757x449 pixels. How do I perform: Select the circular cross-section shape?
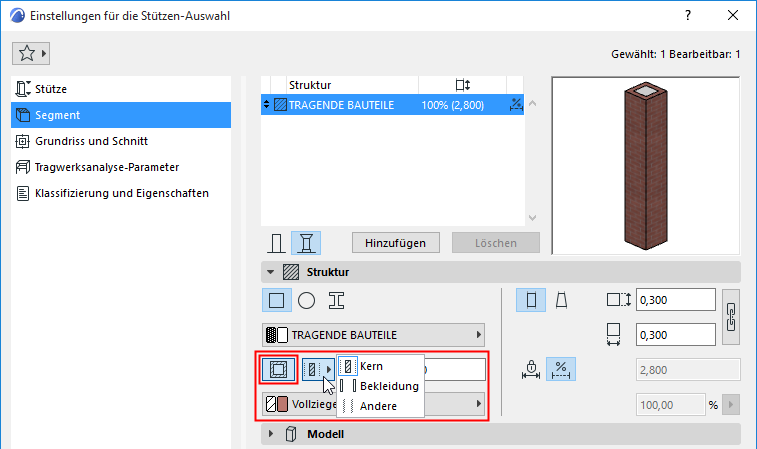(307, 300)
